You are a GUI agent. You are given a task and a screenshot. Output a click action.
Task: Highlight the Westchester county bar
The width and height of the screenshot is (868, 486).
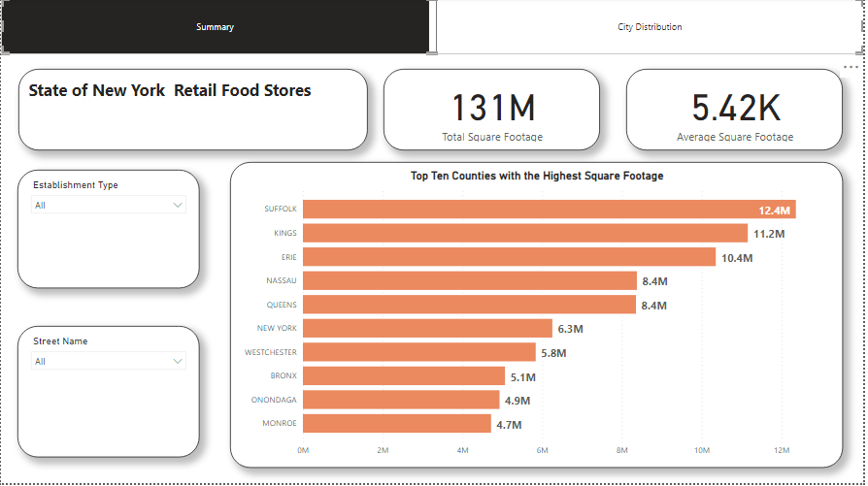click(418, 352)
